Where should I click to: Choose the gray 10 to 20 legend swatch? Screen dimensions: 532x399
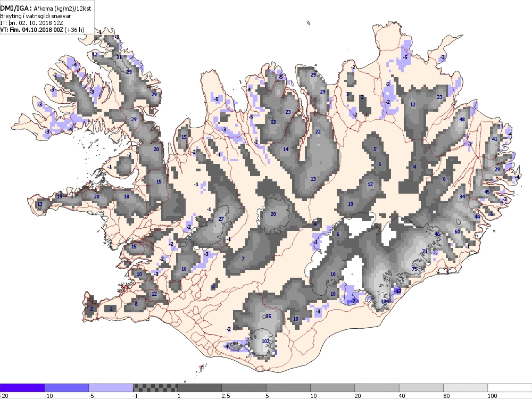tap(332, 388)
